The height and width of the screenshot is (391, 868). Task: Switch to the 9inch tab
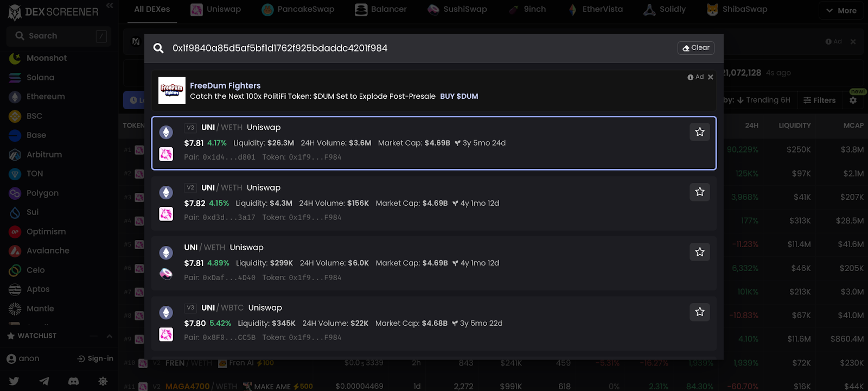(x=527, y=10)
